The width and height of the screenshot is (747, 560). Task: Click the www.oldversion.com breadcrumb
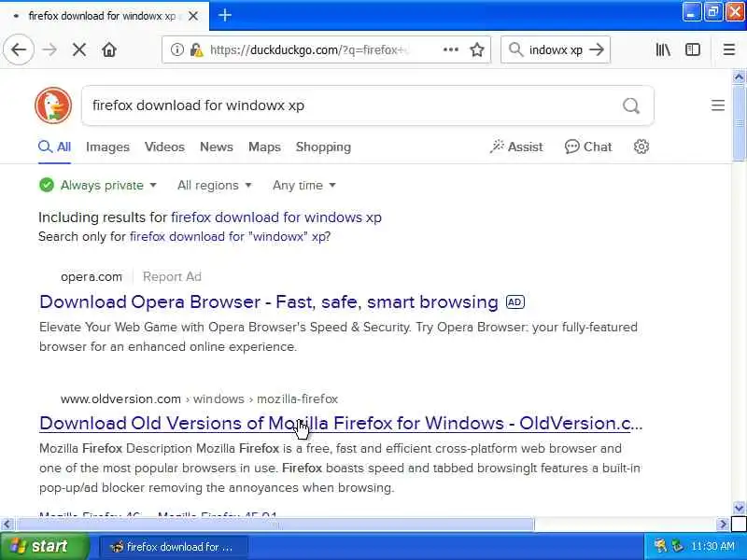pyautogui.click(x=120, y=399)
